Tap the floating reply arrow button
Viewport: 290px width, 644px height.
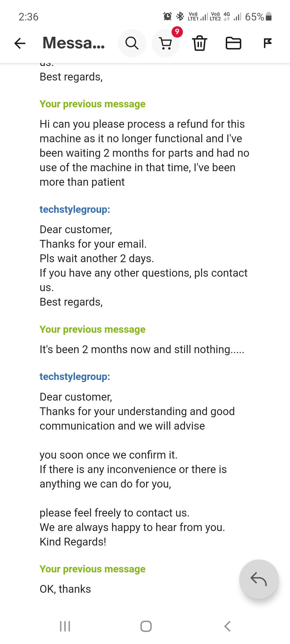(x=259, y=579)
